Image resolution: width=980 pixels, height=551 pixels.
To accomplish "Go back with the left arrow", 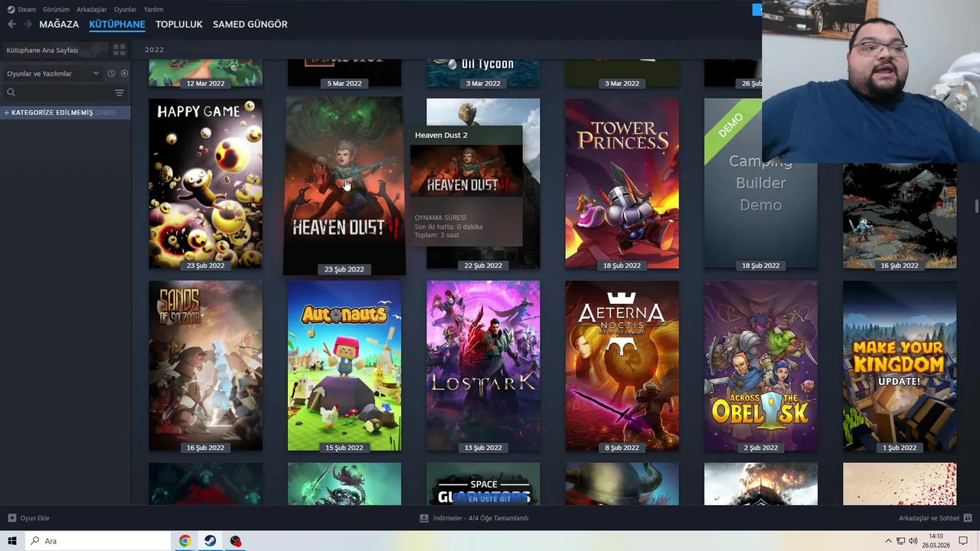I will coord(11,24).
